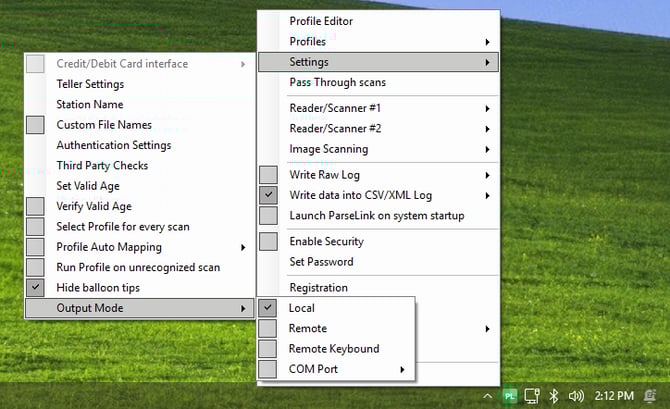Open the volume speaker icon
670x409 pixels.
click(576, 396)
